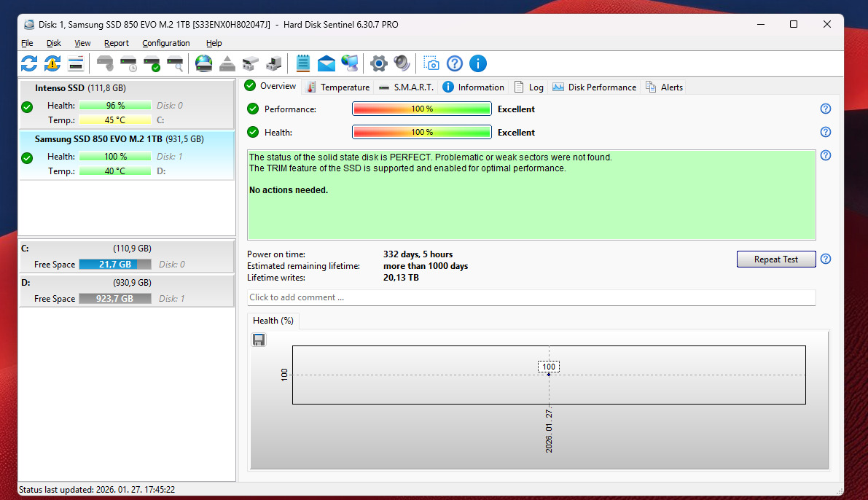The image size is (868, 500).
Task: Click the 100 data point on health graph
Action: click(549, 375)
